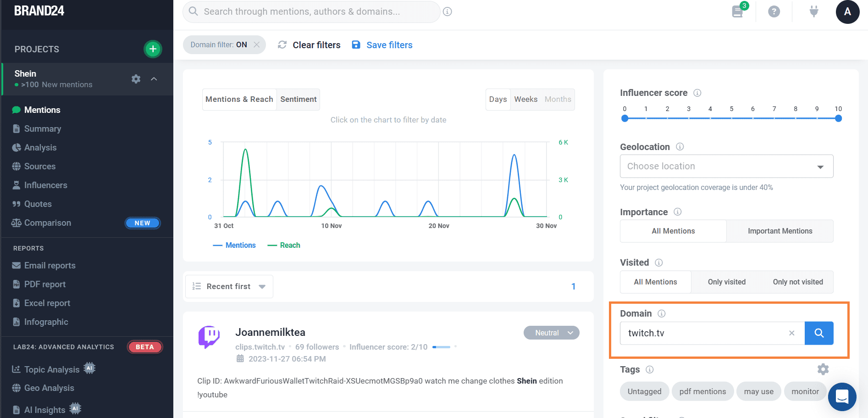The height and width of the screenshot is (418, 868).
Task: Select Important Mentions filter
Action: point(780,231)
